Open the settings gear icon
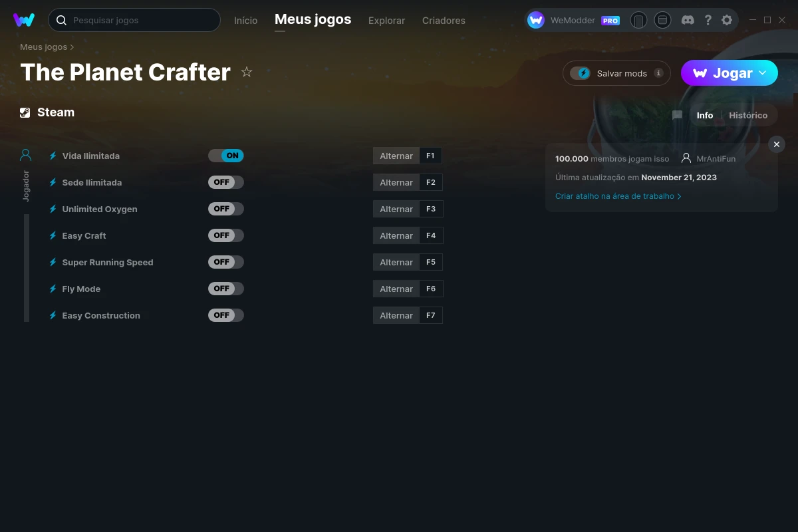The image size is (798, 532). coord(727,20)
